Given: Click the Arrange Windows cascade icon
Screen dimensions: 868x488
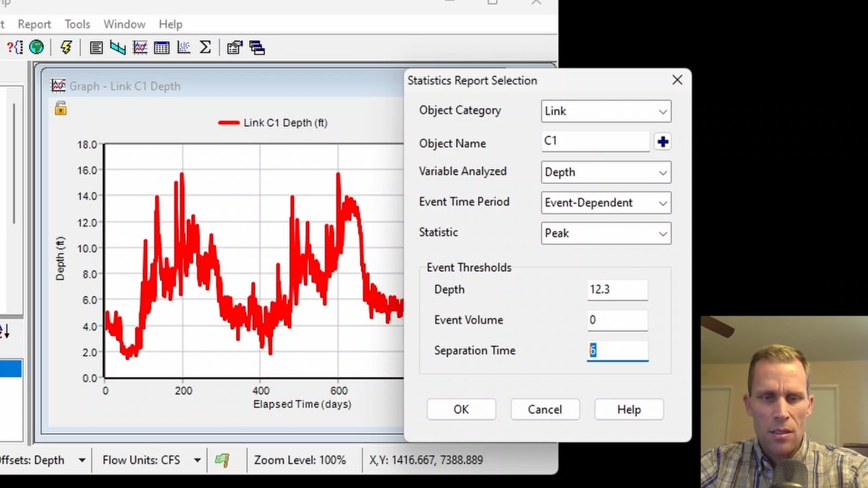Looking at the screenshot, I should click(x=257, y=48).
